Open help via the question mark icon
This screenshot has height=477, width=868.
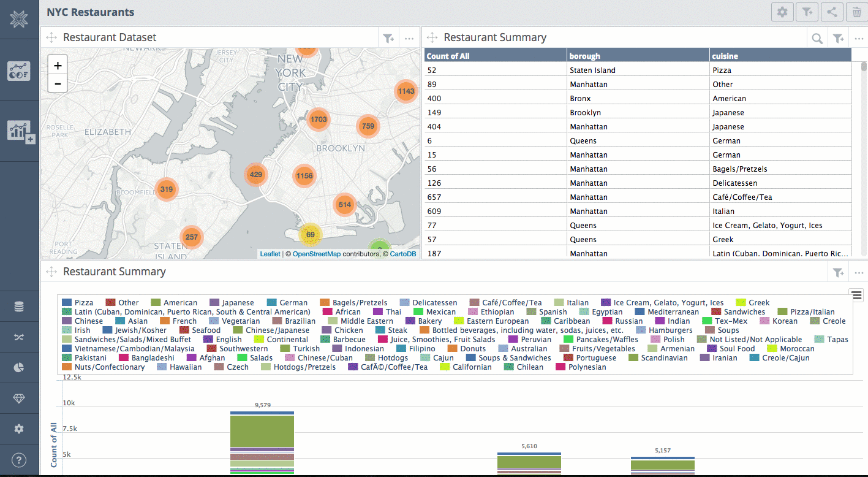click(x=19, y=460)
